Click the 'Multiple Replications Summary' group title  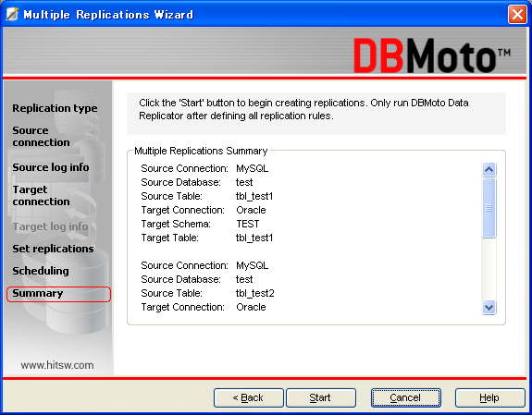tap(201, 151)
